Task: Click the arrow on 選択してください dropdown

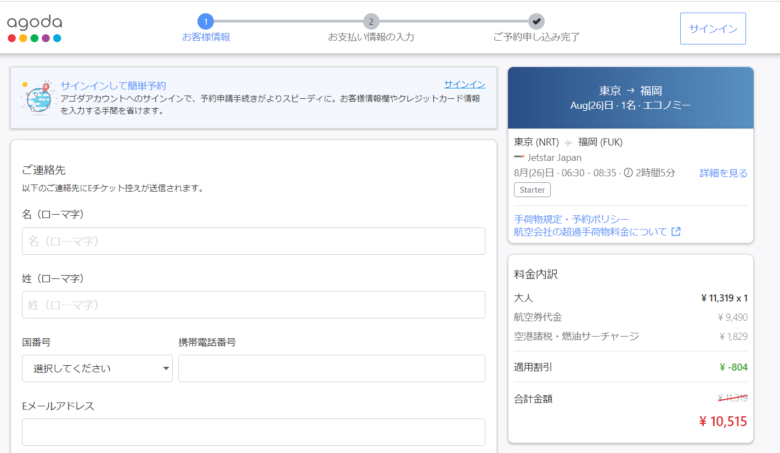Action: (165, 369)
